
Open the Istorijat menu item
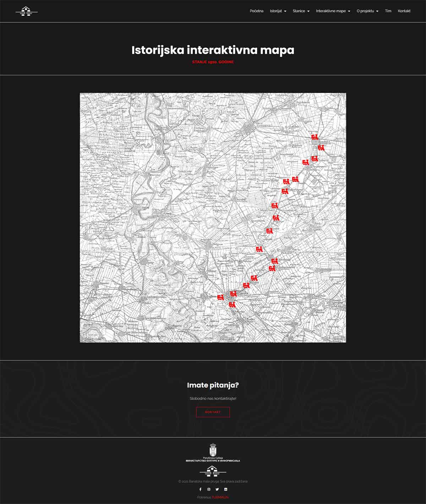pyautogui.click(x=276, y=11)
